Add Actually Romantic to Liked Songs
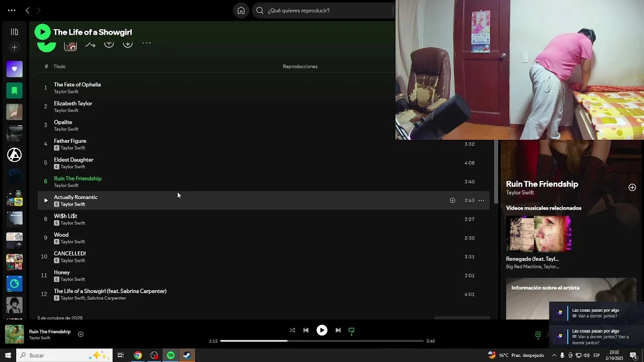Image resolution: width=644 pixels, height=362 pixels. click(452, 200)
